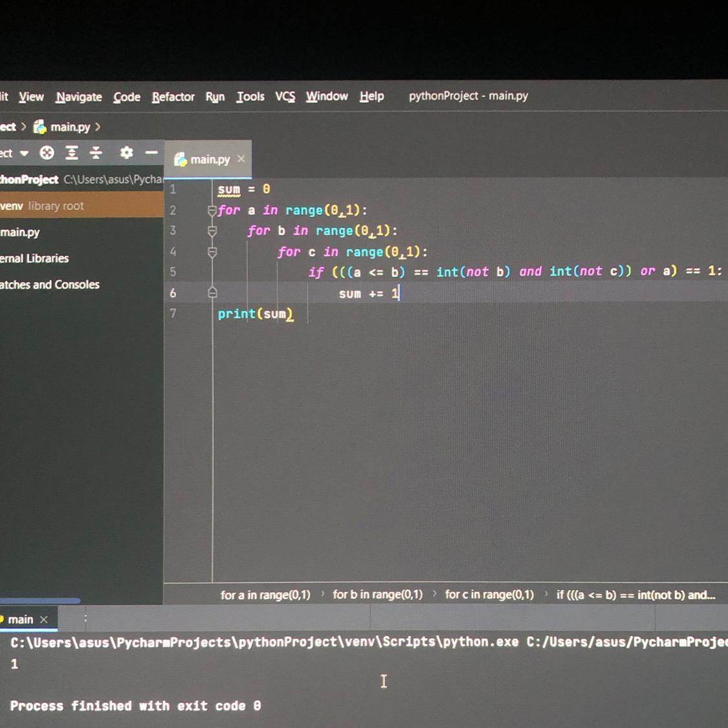728x728 pixels.
Task: Open the Navigate menu
Action: pyautogui.click(x=79, y=97)
